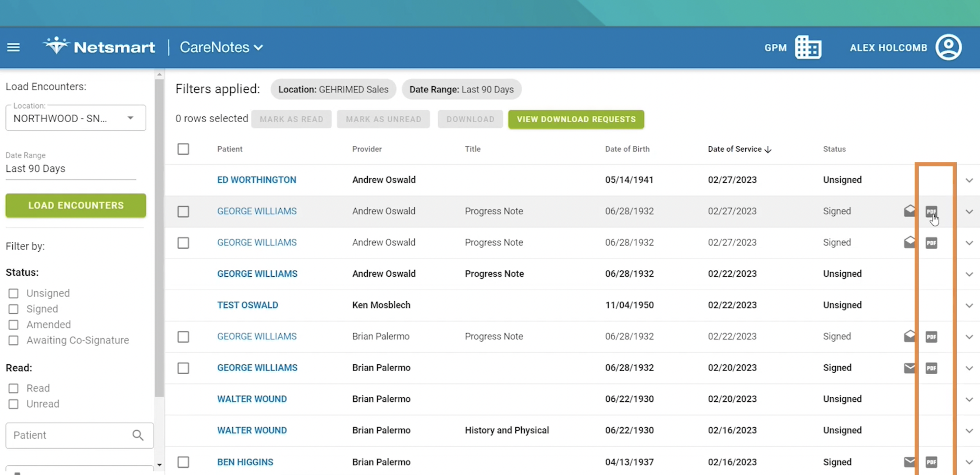The height and width of the screenshot is (475, 980).
Task: Open the hamburger navigation menu
Action: click(13, 48)
